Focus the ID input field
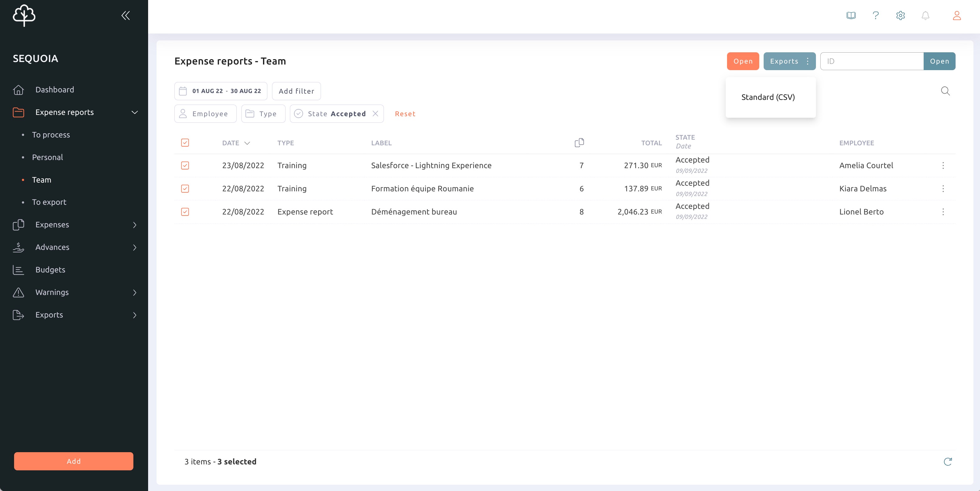 pyautogui.click(x=872, y=61)
